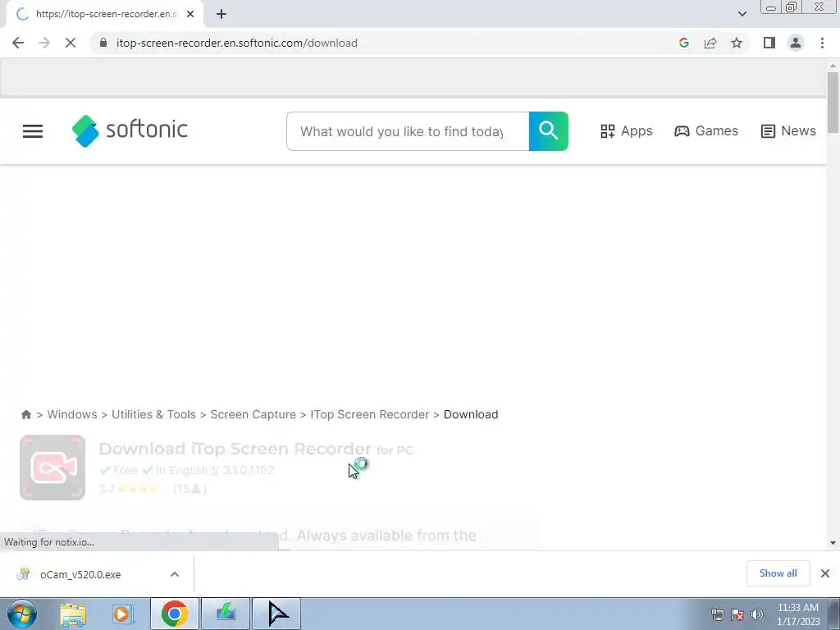This screenshot has height=630, width=840.
Task: Click the address bar URL
Action: click(x=237, y=43)
